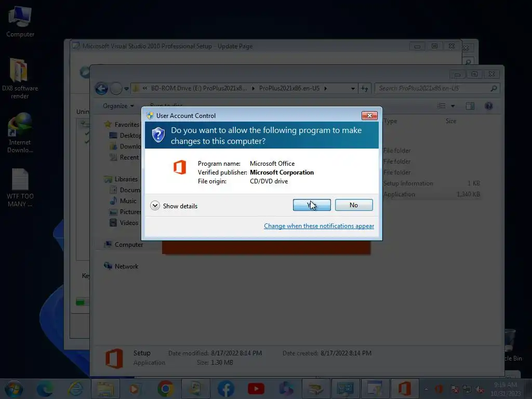532x399 pixels.
Task: Click the taskbar clock showing 9:19 AM
Action: pos(506,389)
